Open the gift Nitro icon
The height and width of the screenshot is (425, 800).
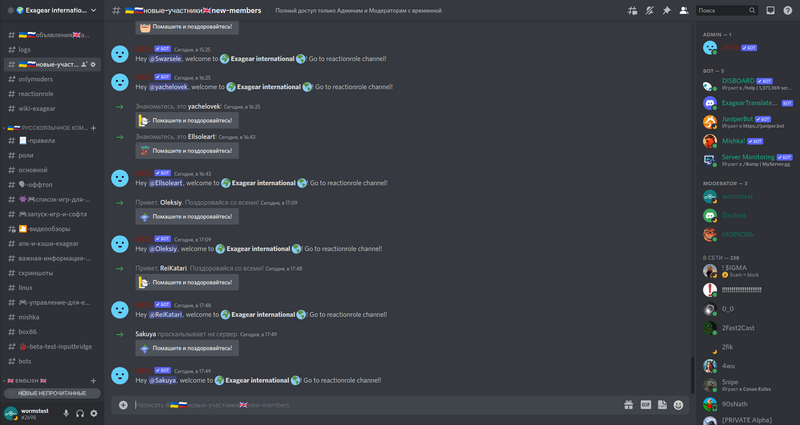coord(629,405)
